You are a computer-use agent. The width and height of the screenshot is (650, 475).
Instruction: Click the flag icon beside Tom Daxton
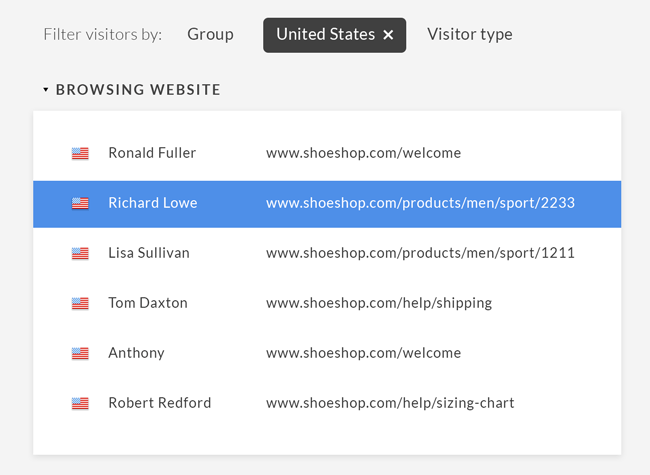tap(80, 303)
